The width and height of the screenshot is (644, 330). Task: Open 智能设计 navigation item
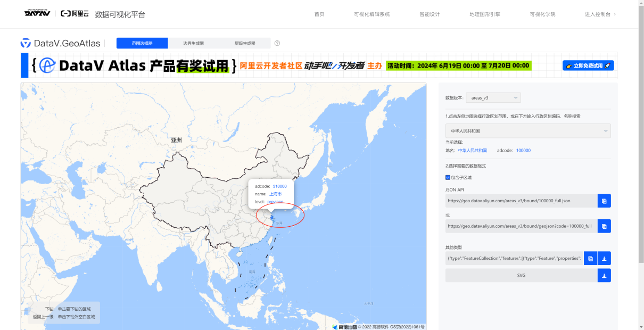tap(430, 14)
